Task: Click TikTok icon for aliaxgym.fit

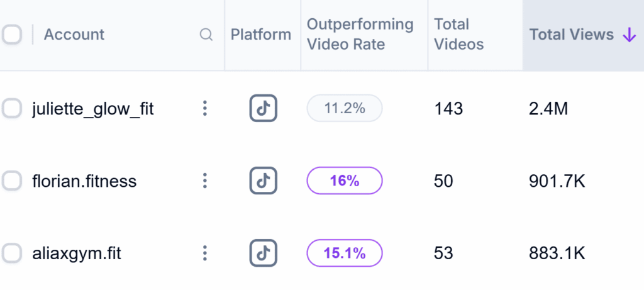Action: click(x=263, y=254)
